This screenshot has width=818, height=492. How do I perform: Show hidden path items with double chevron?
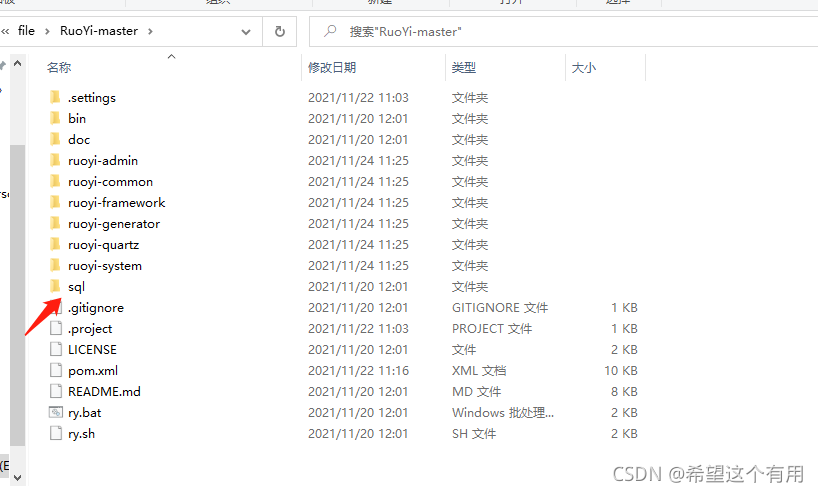tap(5, 31)
